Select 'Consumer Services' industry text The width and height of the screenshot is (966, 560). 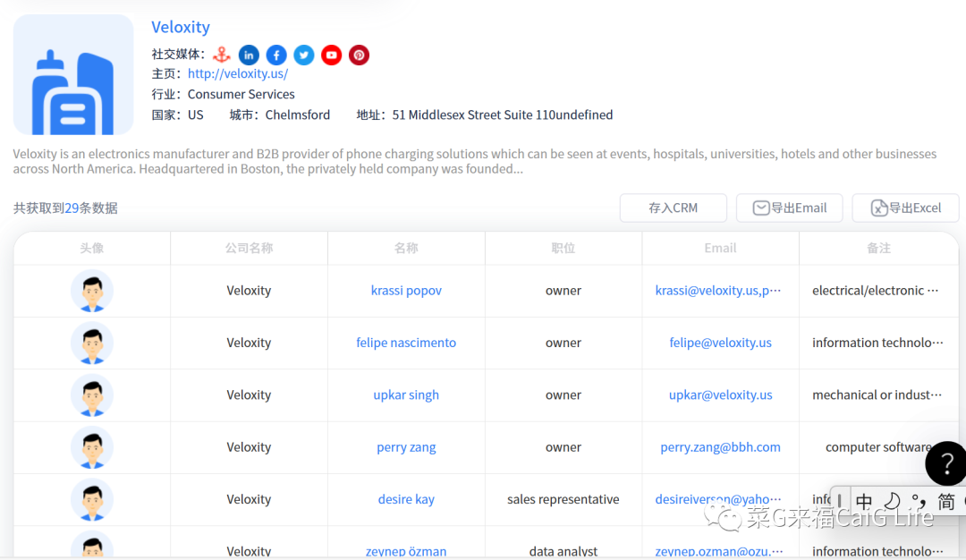[x=241, y=94]
